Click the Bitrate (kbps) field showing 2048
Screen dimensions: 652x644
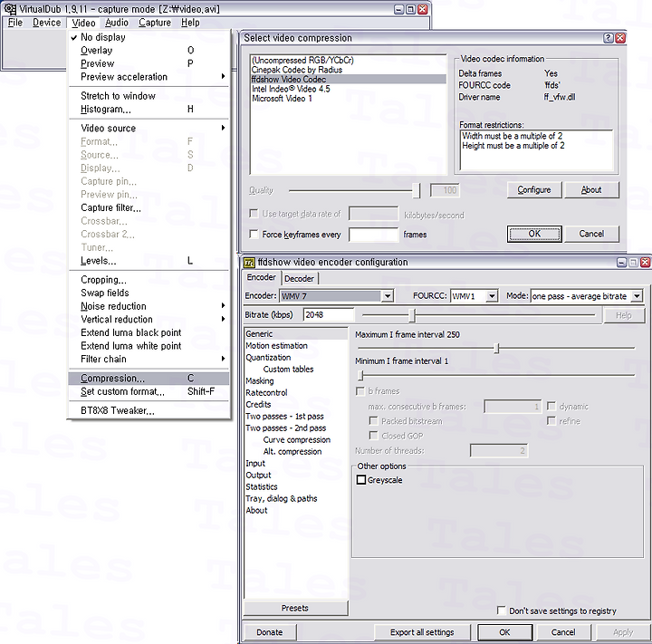(x=329, y=315)
